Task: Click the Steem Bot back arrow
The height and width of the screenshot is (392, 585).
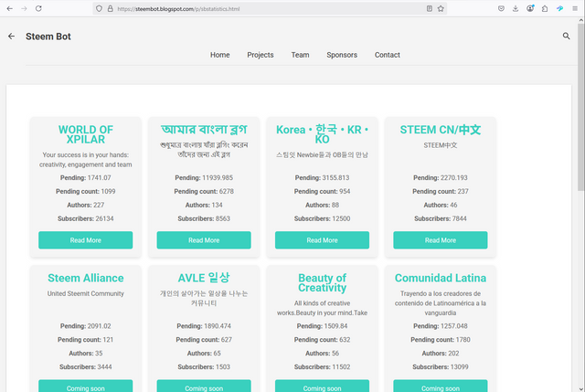Action: click(x=12, y=37)
